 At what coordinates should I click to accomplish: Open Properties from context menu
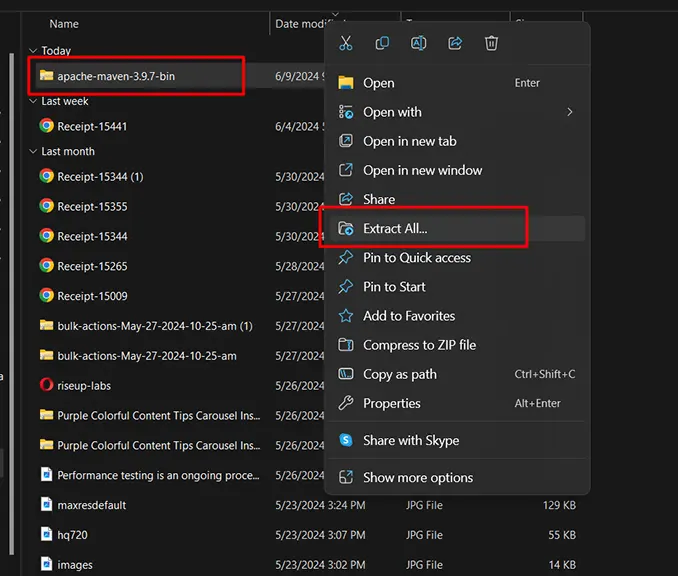[x=391, y=403]
